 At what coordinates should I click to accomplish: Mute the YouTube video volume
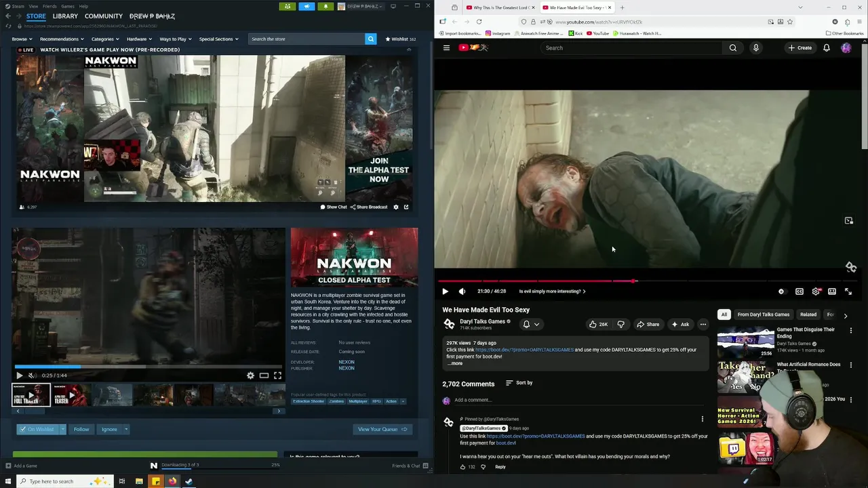pyautogui.click(x=462, y=291)
